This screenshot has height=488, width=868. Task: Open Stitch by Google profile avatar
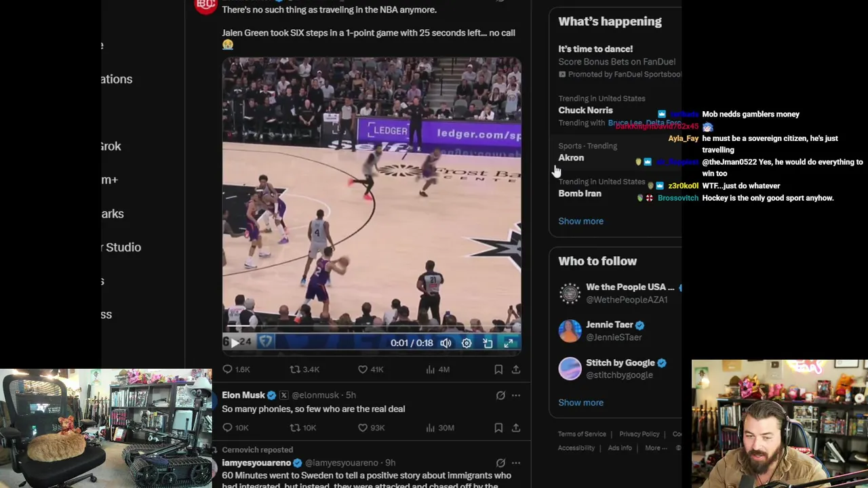570,369
